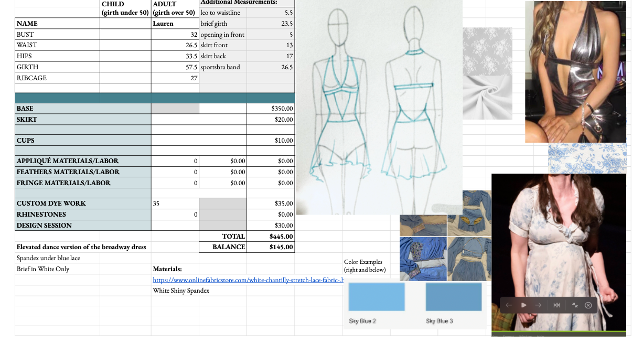Open the onlinefabricstore white chantilly lace link
This screenshot has width=643, height=364.
click(x=248, y=280)
